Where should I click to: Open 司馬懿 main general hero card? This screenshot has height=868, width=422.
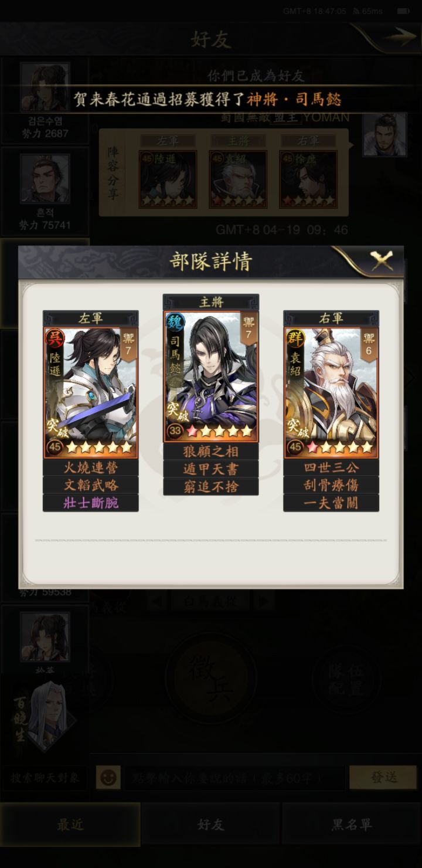click(x=210, y=376)
